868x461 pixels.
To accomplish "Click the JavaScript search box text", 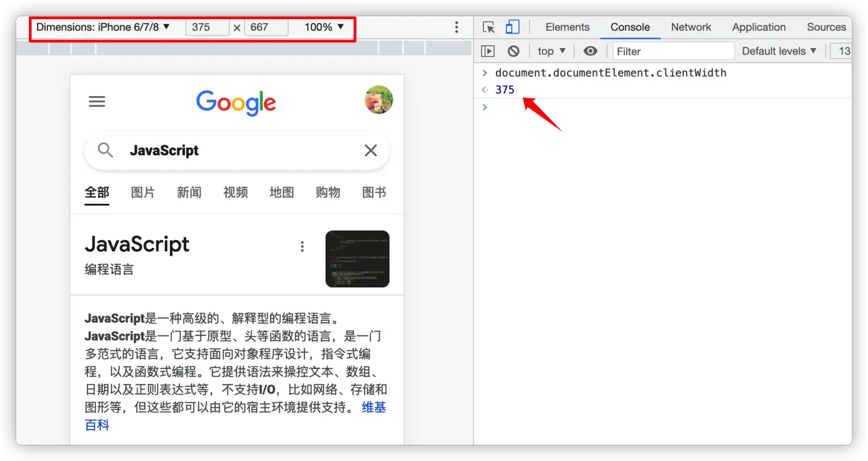I will coord(164,151).
